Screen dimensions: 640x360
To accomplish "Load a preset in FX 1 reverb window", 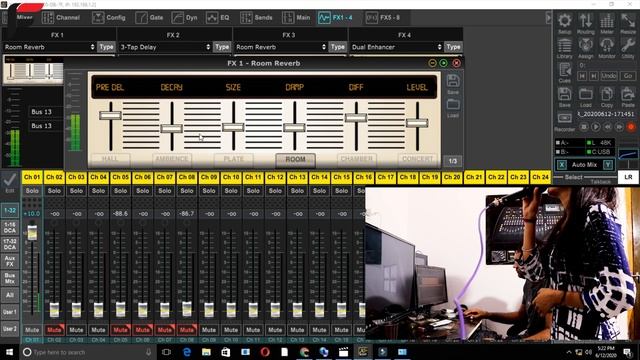I will (x=453, y=108).
